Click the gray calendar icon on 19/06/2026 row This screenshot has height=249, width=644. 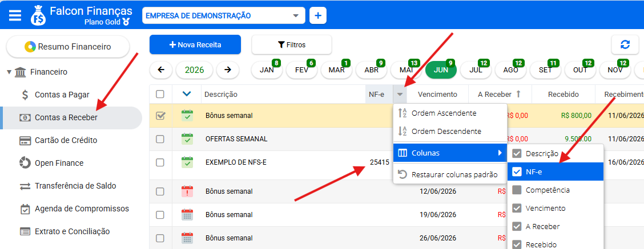(x=187, y=215)
